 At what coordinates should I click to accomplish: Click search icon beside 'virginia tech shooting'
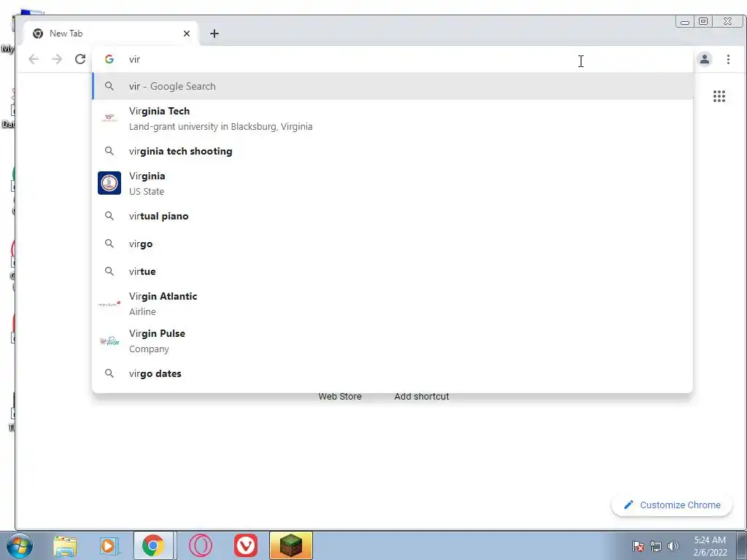109,151
